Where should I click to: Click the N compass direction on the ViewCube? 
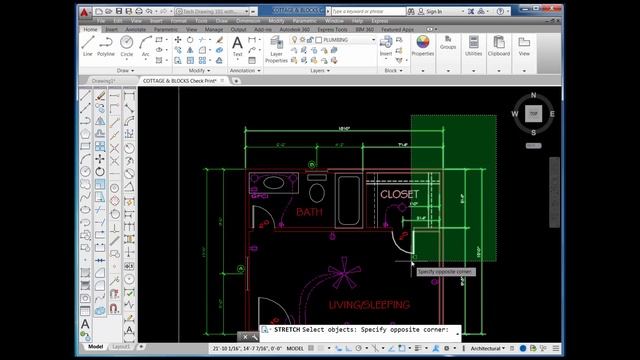click(533, 96)
